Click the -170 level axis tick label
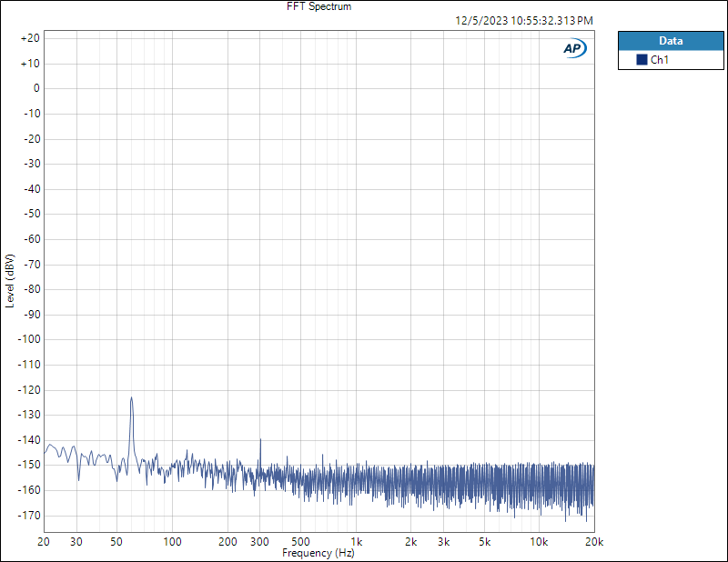Screen dimensions: 728x562 (29, 515)
